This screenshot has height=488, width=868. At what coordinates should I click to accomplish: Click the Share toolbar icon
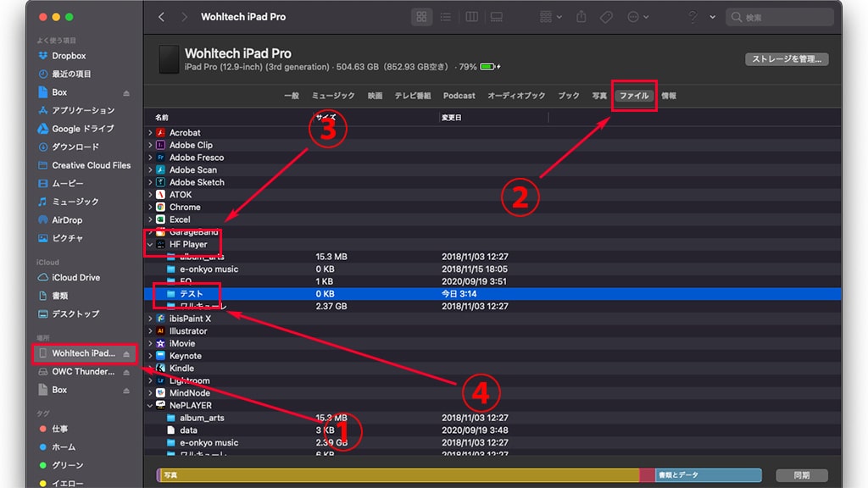581,17
